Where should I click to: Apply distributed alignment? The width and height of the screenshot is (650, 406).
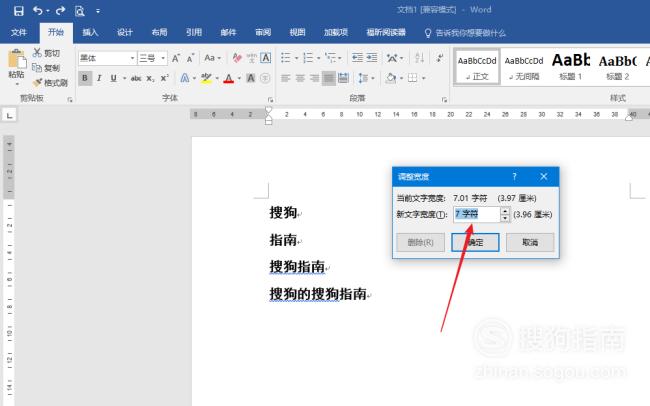coord(343,78)
